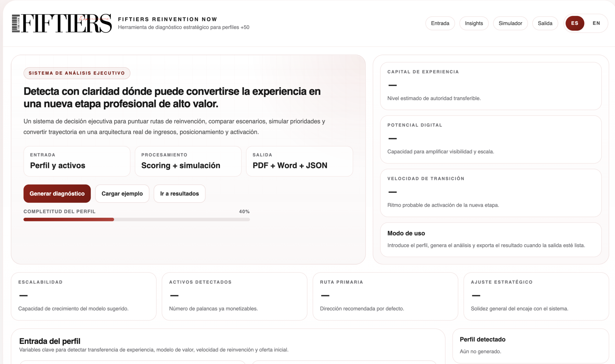
Task: Click the Escalabilidad stat card
Action: 84,296
